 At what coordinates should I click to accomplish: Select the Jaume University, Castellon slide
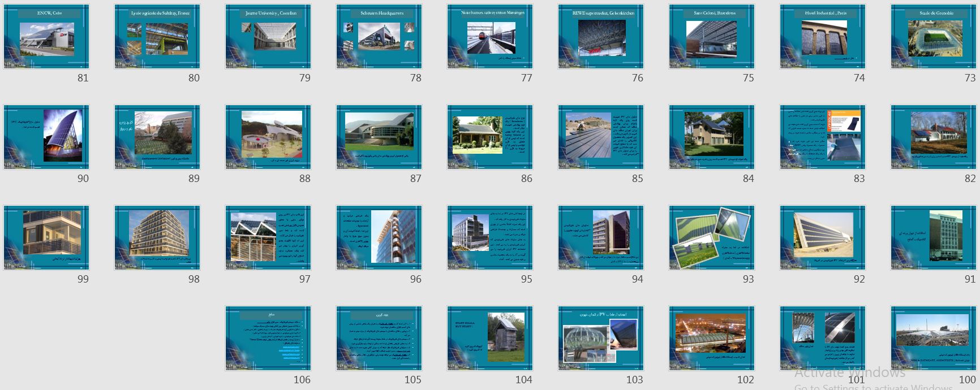(268, 37)
